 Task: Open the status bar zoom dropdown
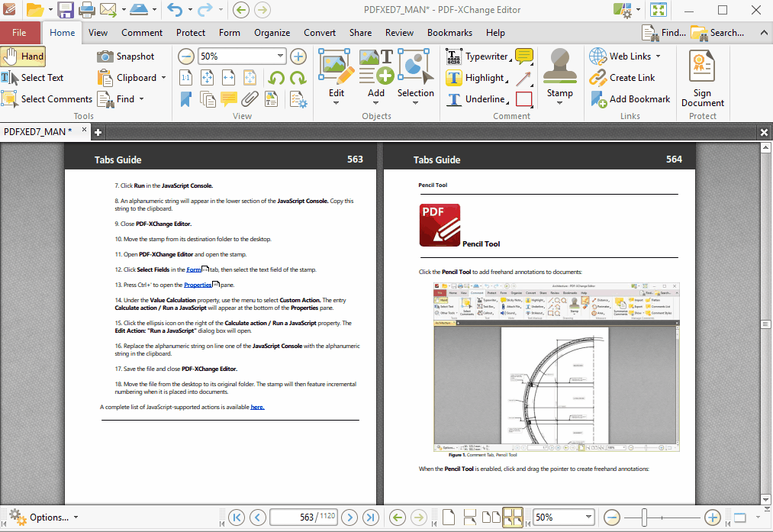coord(588,517)
